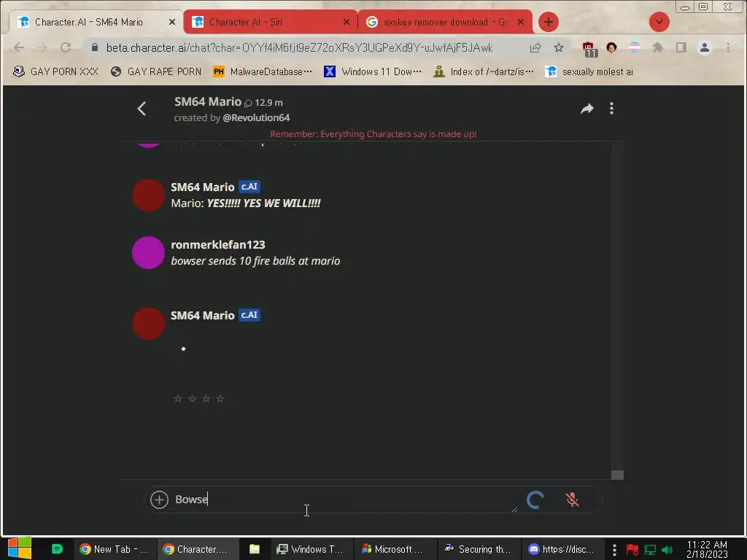Click the padlock site info icon
This screenshot has height=560, width=747.
94,47
